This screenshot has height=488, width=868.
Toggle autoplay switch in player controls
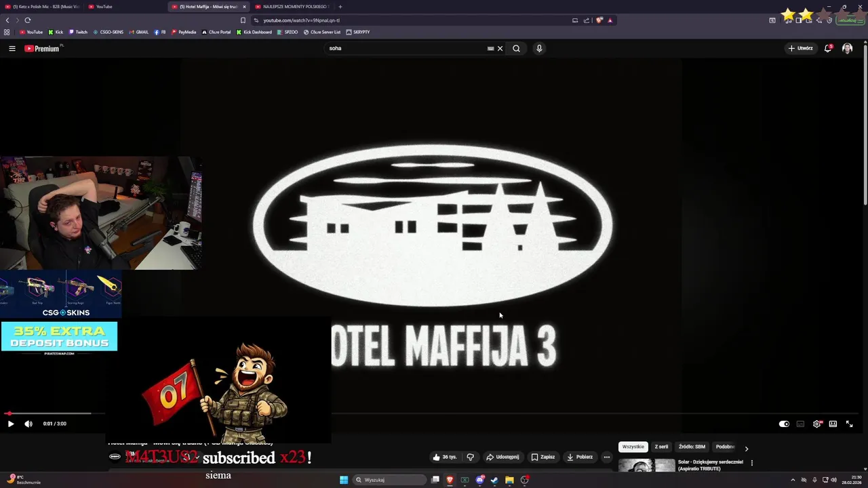784,424
